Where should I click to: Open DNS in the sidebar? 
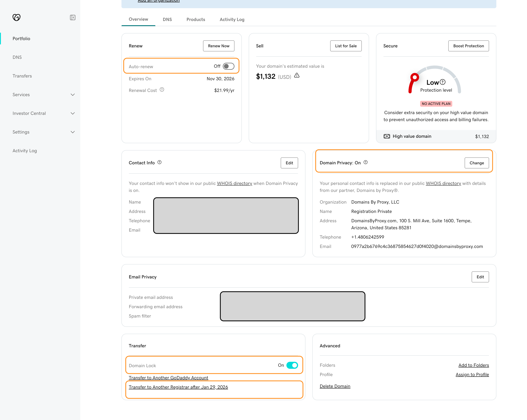[x=17, y=57]
